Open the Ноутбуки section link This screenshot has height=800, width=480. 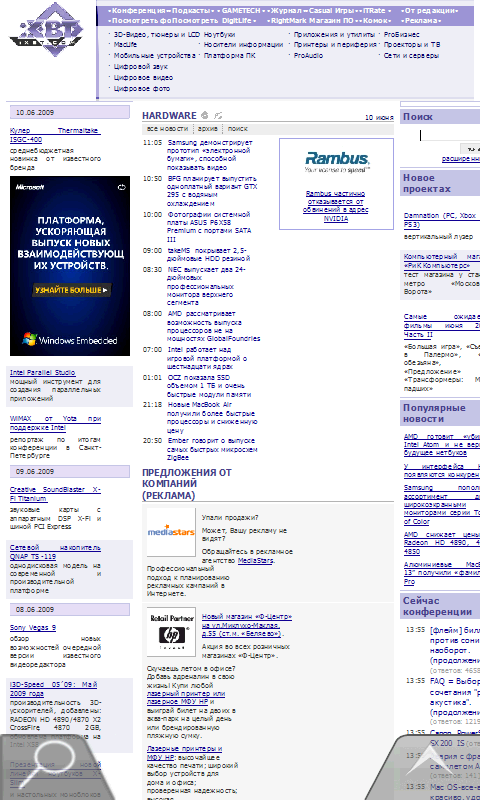pos(219,35)
